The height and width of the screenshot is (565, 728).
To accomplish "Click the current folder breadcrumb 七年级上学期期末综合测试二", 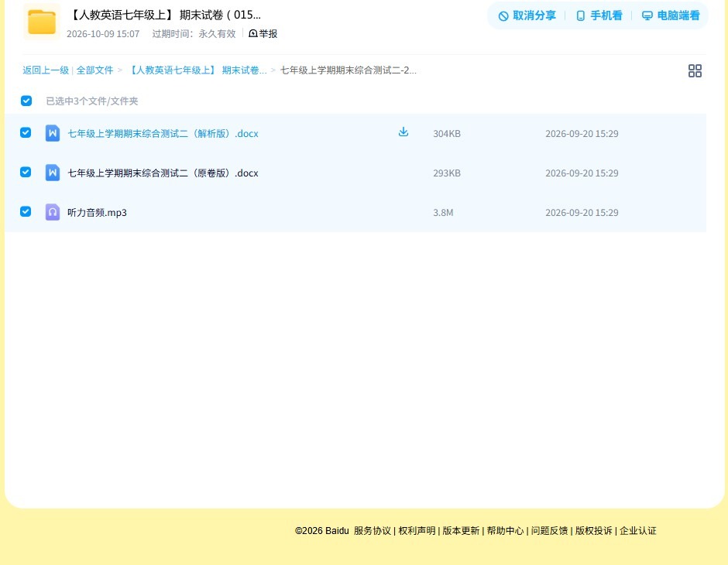I will pos(349,70).
